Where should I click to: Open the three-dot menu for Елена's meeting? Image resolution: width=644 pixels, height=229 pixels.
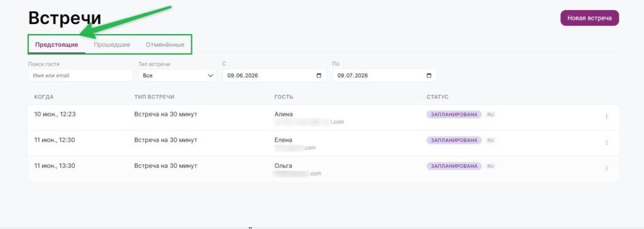[x=606, y=143]
